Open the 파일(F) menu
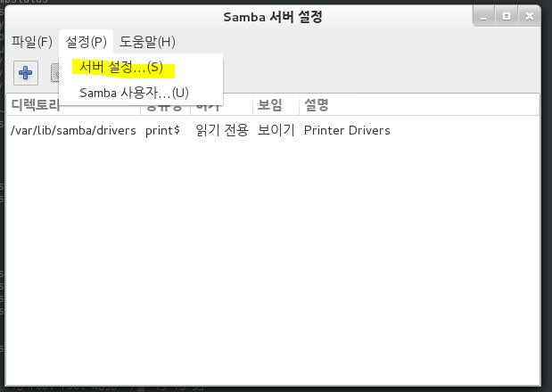This screenshot has height=392, width=552. pyautogui.click(x=32, y=42)
